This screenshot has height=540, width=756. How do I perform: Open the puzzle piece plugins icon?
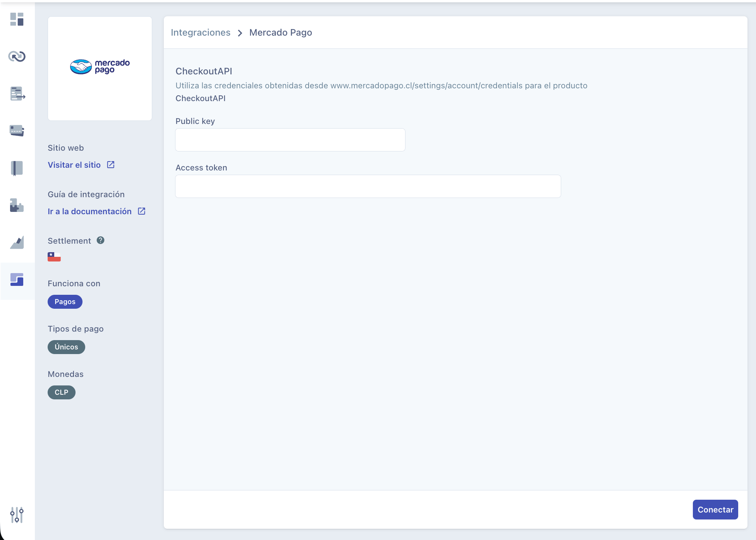coord(17,205)
